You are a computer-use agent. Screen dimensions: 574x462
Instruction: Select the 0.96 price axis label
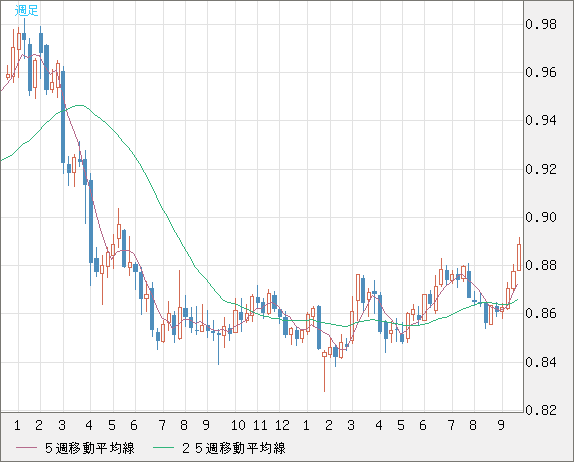[x=541, y=72]
